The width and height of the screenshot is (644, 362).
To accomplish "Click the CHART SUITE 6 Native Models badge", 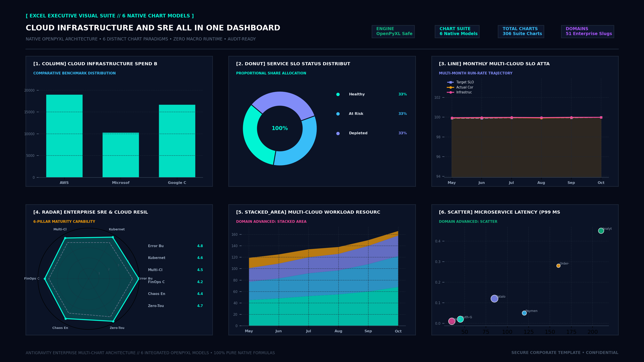I will tap(457, 32).
